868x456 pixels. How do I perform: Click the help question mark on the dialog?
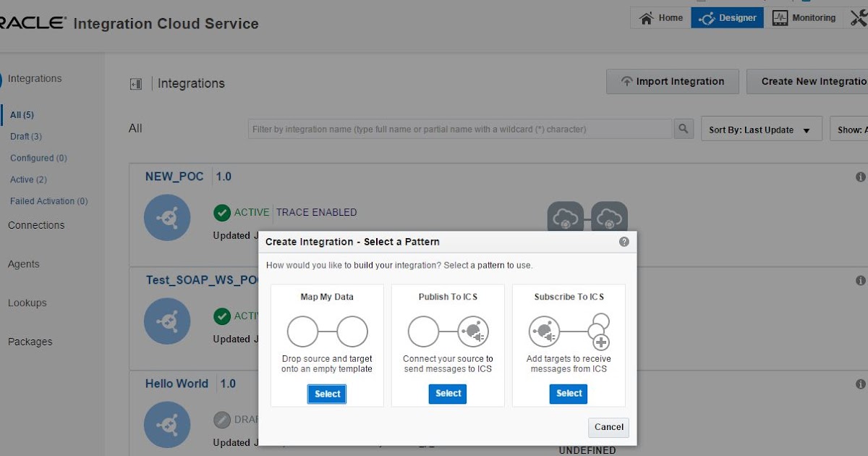624,242
